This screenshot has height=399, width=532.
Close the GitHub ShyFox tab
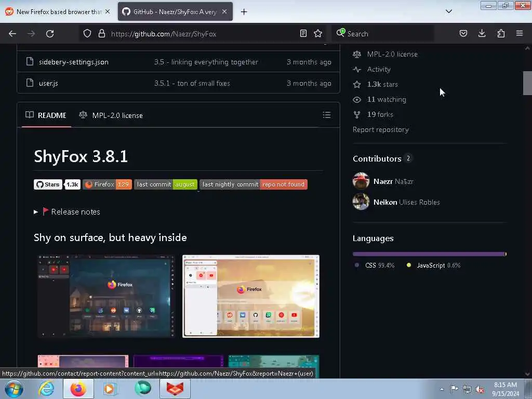pos(224,11)
